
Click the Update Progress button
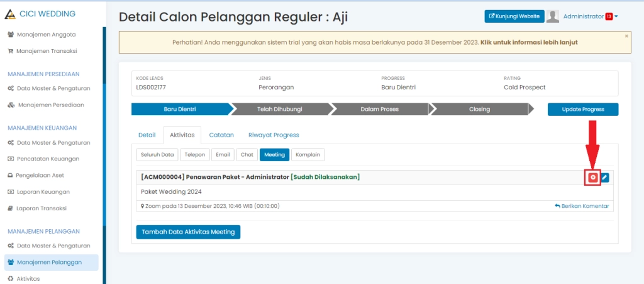tap(583, 110)
